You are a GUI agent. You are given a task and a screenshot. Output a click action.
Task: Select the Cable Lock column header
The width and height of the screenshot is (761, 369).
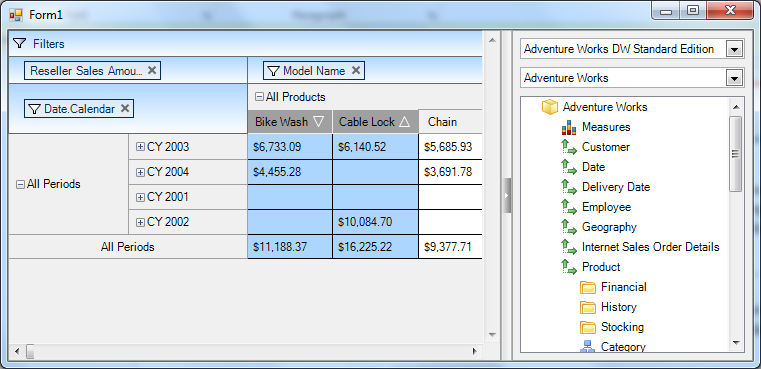[x=376, y=121]
